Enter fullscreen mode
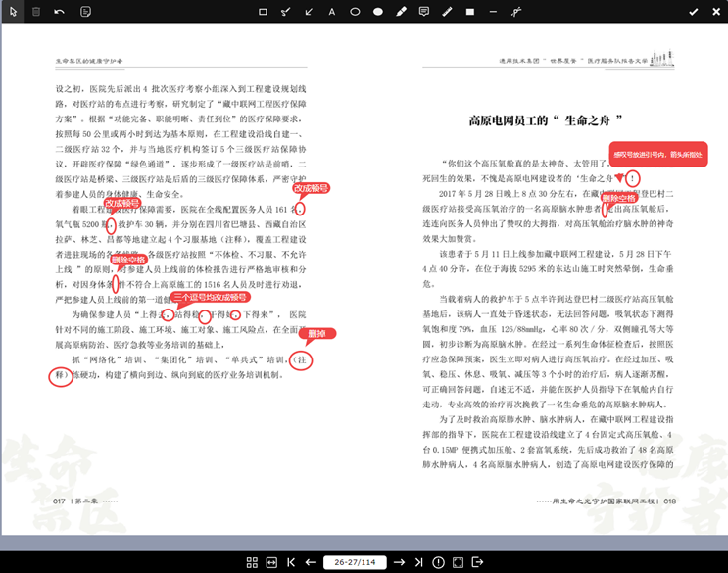 pos(458,562)
